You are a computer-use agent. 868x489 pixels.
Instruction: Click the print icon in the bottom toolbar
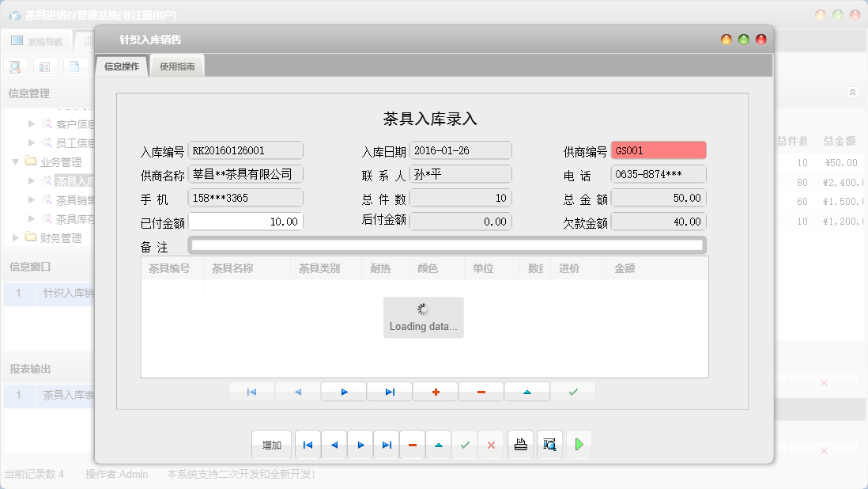click(520, 444)
